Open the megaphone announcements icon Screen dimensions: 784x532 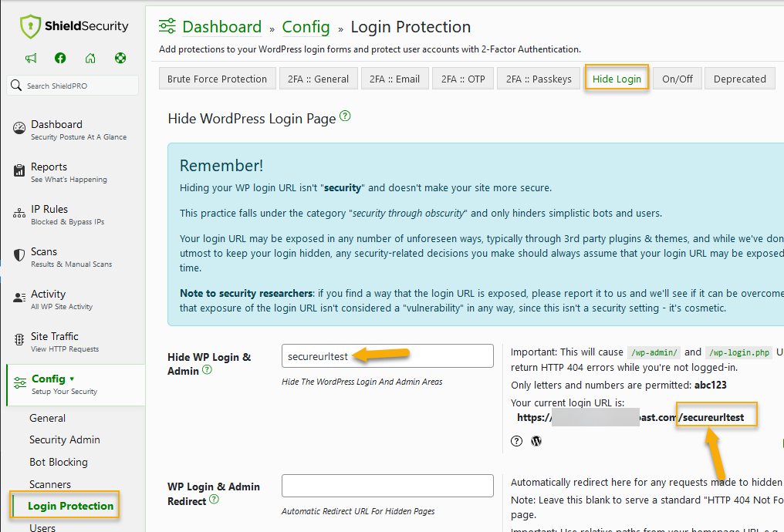point(31,58)
